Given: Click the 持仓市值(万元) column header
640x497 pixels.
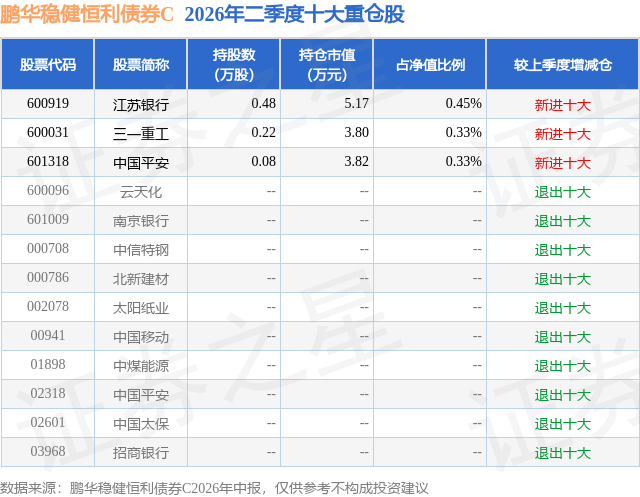Looking at the screenshot, I should click(x=327, y=64).
